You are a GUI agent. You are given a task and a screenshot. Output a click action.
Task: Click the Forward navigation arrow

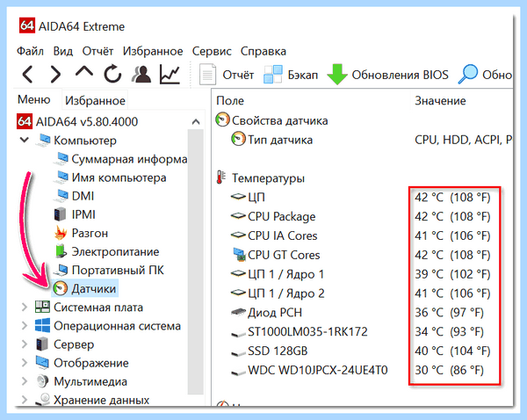56,75
